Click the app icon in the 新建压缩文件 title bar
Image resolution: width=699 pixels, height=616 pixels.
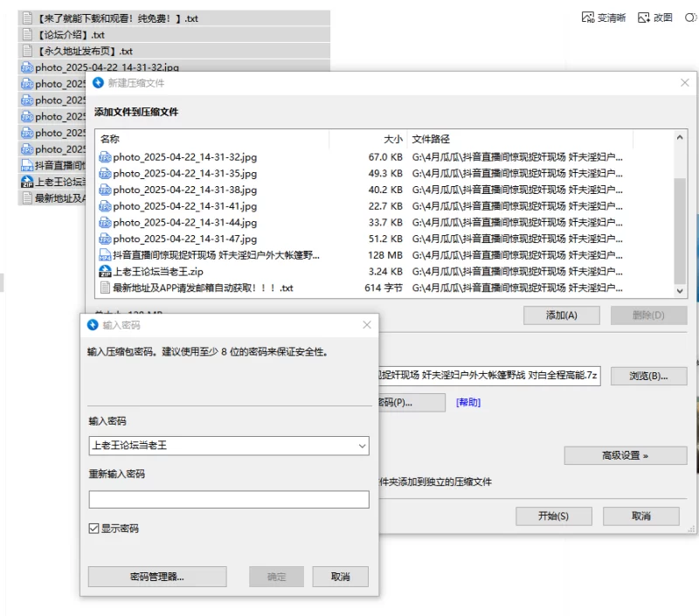98,82
